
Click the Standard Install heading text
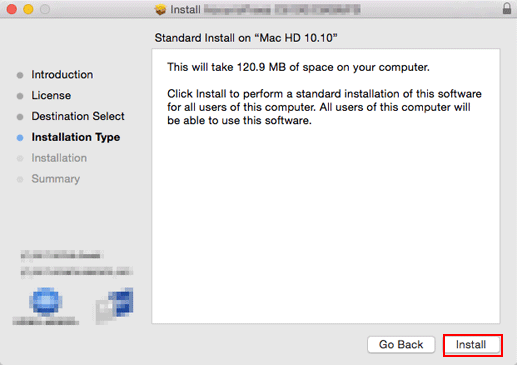[246, 38]
